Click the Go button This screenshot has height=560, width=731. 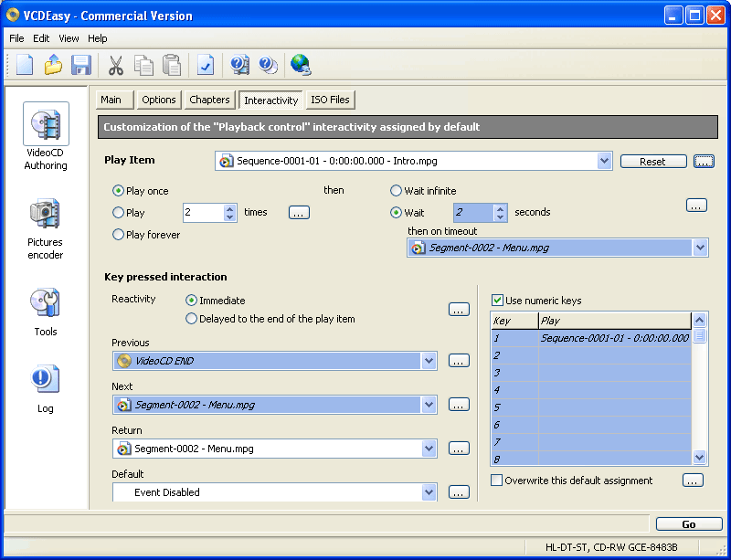(x=689, y=524)
